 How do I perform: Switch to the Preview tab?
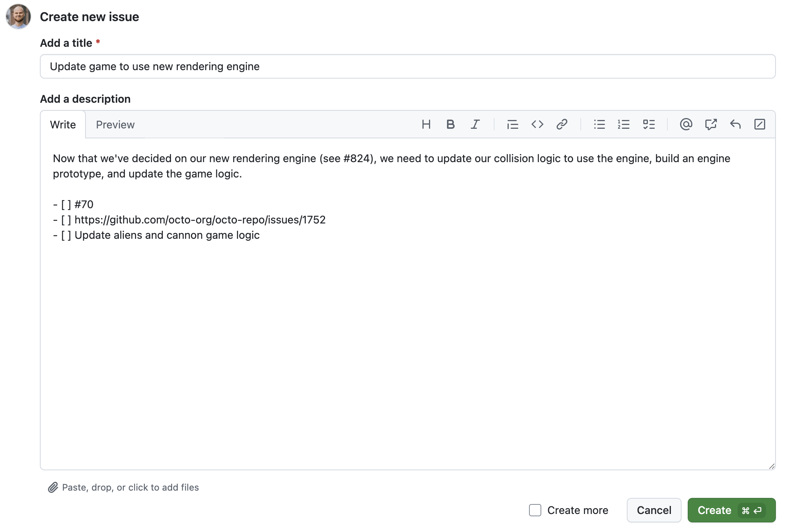[x=115, y=124]
